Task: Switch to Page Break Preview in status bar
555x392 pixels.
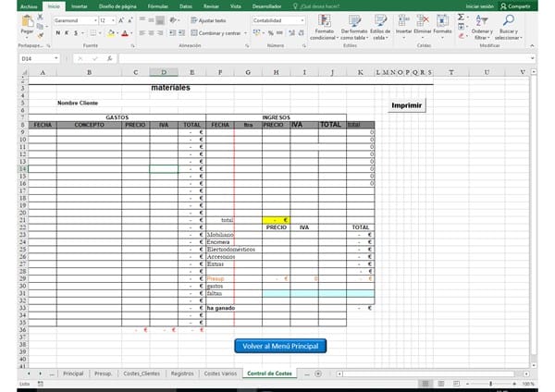Action: tap(456, 384)
